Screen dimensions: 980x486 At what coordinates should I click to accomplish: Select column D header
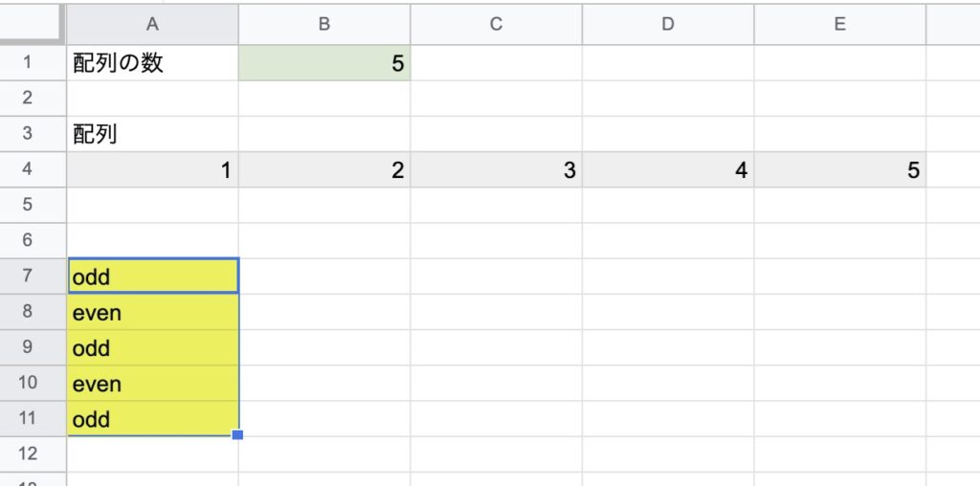point(668,24)
